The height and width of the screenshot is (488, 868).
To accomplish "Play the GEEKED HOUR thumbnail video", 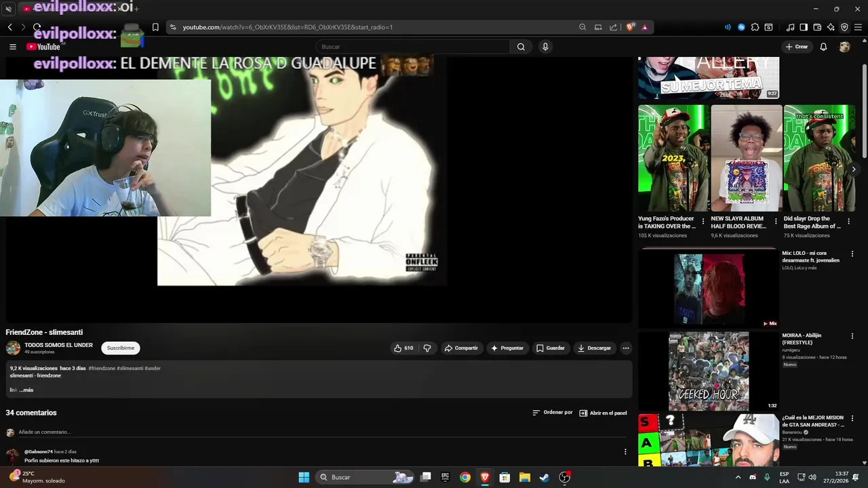I will (x=709, y=371).
